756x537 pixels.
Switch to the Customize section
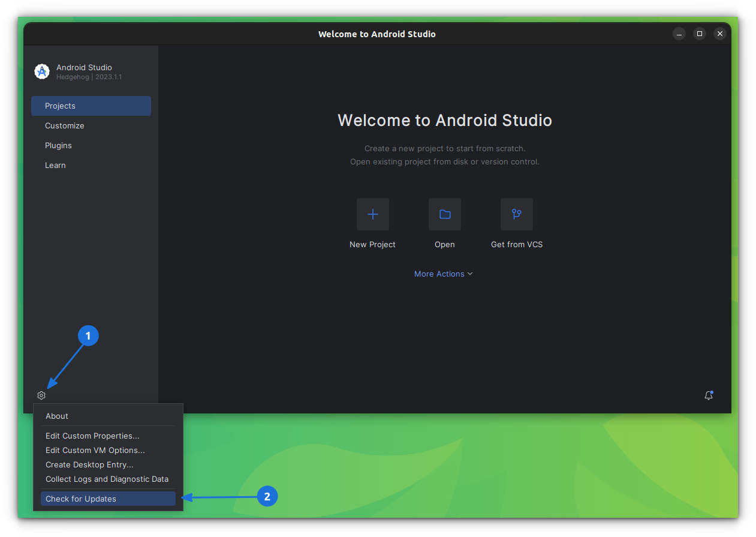coord(64,125)
